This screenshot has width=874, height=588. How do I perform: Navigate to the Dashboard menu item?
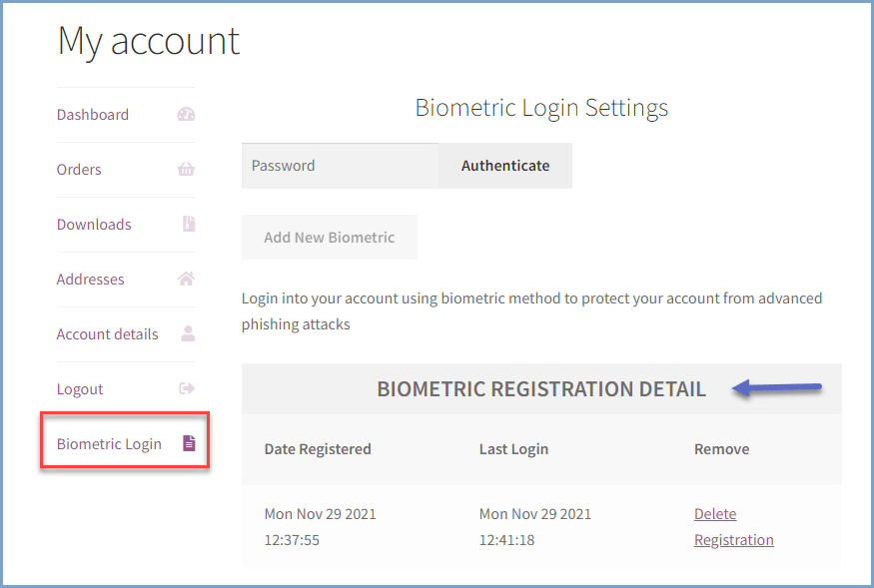coord(93,115)
